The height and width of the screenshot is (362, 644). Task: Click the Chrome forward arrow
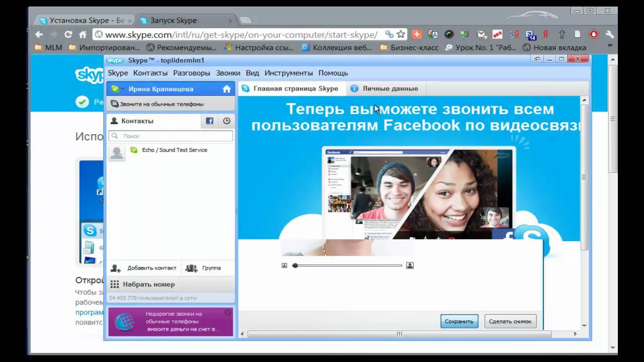(x=53, y=35)
